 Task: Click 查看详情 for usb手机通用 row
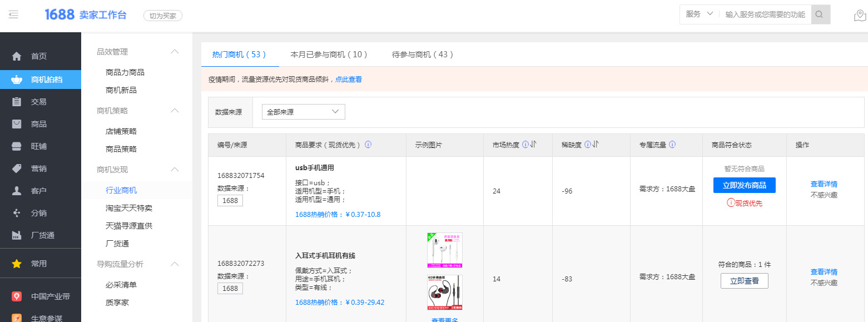coord(824,184)
